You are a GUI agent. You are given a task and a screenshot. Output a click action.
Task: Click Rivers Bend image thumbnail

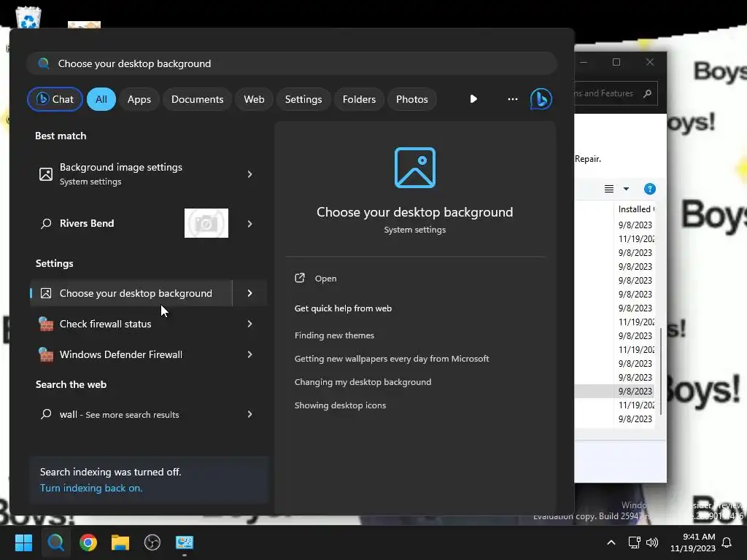[206, 223]
